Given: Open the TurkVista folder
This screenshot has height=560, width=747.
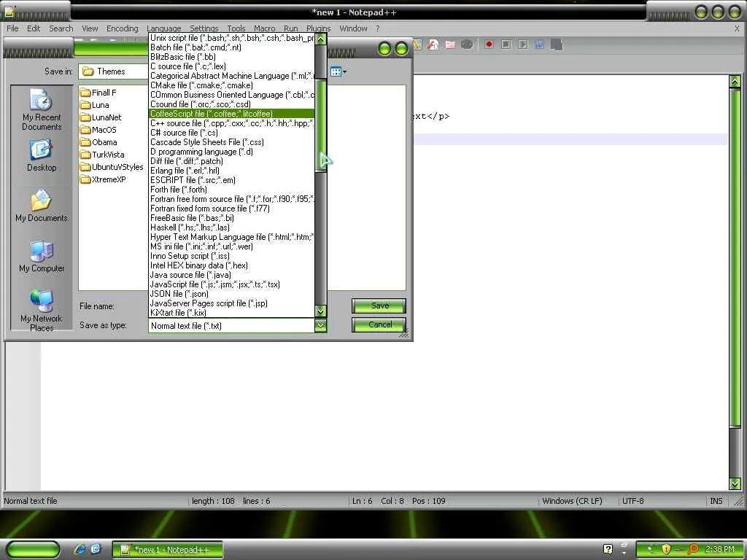Looking at the screenshot, I should click(102, 155).
